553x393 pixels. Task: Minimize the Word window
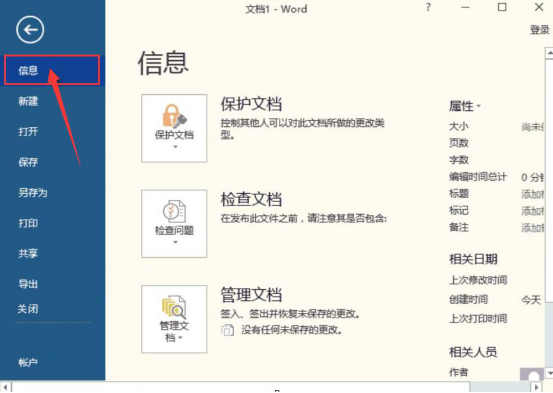pyautogui.click(x=466, y=7)
